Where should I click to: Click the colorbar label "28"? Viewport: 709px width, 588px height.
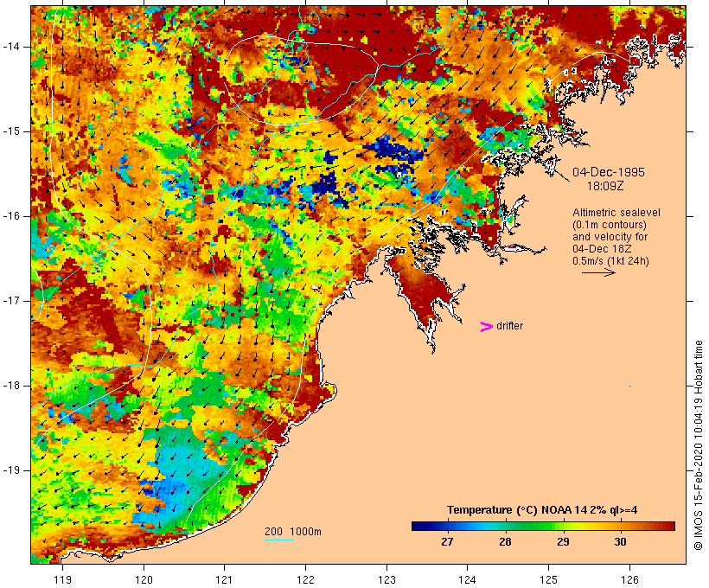point(505,542)
